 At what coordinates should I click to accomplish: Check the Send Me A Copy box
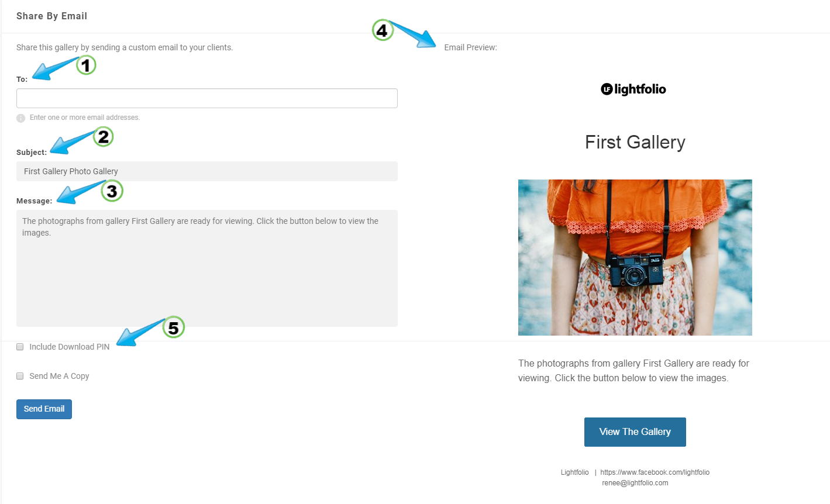[x=20, y=376]
